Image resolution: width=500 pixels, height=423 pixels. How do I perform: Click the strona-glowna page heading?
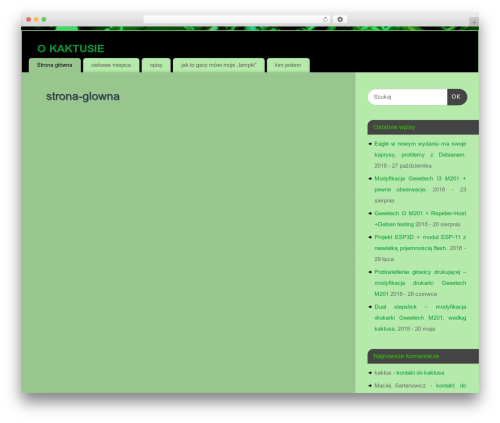tap(83, 96)
